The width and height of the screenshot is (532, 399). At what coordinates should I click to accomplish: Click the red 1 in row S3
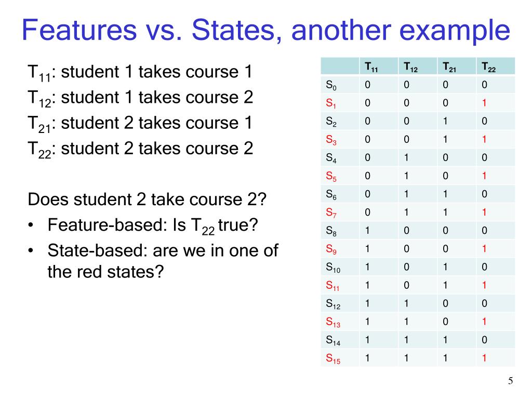point(485,139)
